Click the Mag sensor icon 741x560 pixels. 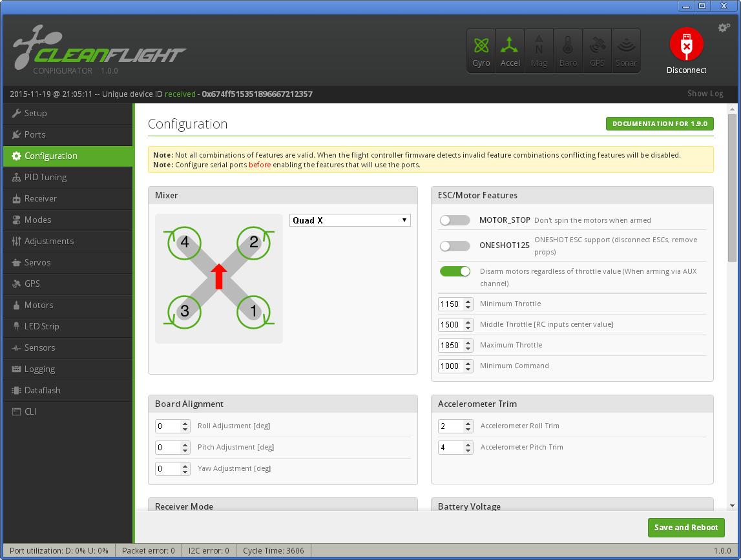point(539,50)
